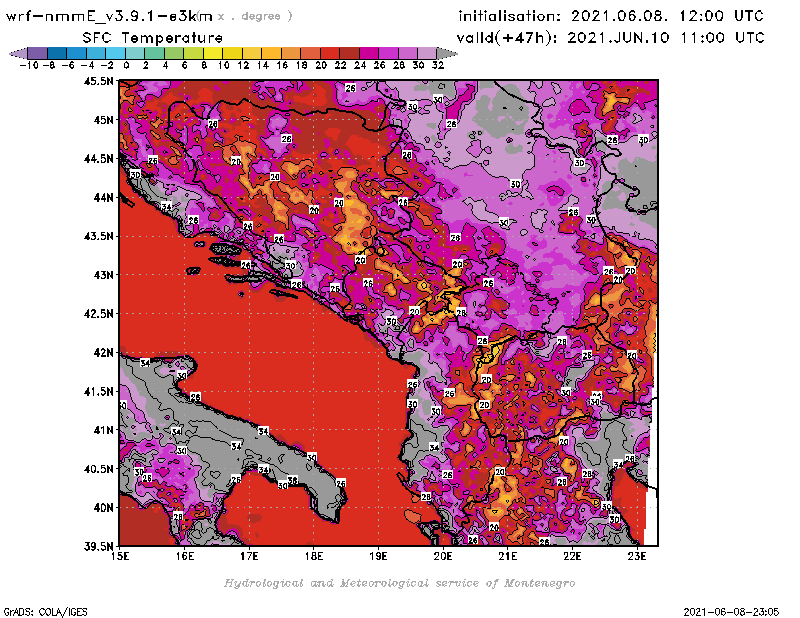
Task: Click the 'GrADS: COLA/IGES' credit text
Action: pos(45,612)
